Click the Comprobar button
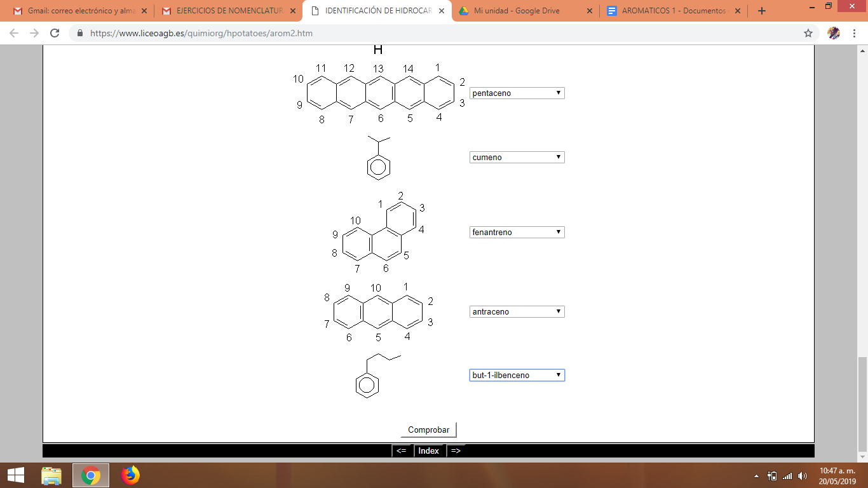 tap(428, 430)
